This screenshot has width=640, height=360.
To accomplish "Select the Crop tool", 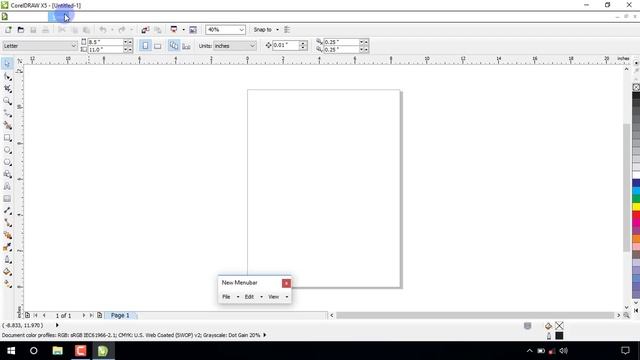I will pos(7,89).
